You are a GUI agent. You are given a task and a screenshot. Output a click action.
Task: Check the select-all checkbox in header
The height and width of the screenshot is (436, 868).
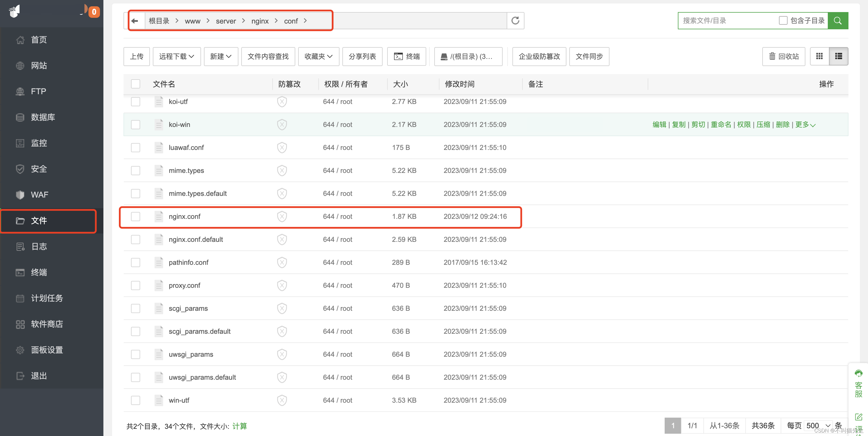(136, 84)
